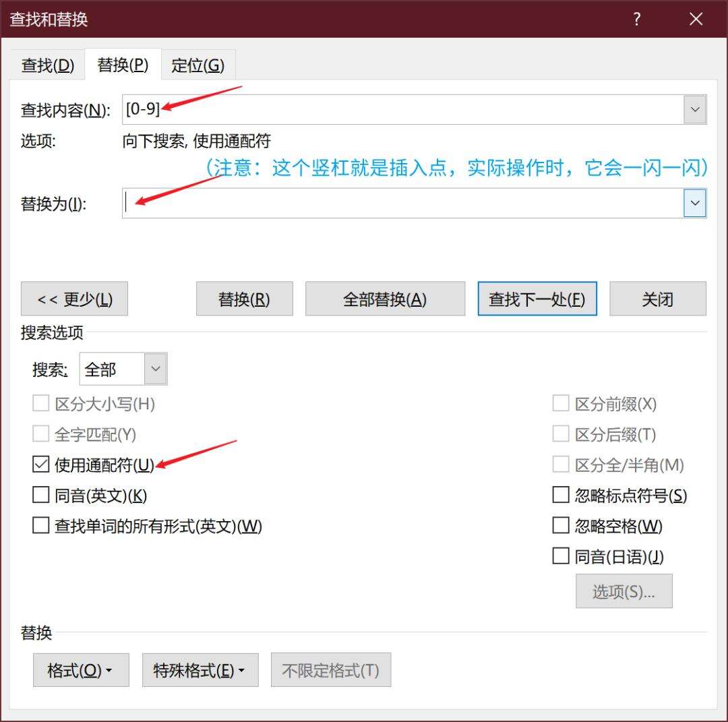Enable 查找单词的所有形式(英文)(W) checkbox
The image size is (728, 722).
point(41,525)
